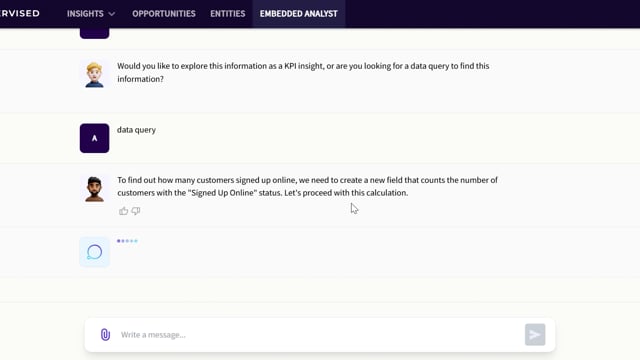Click the KPI insight question message text
This screenshot has width=640, height=360.
click(x=303, y=72)
